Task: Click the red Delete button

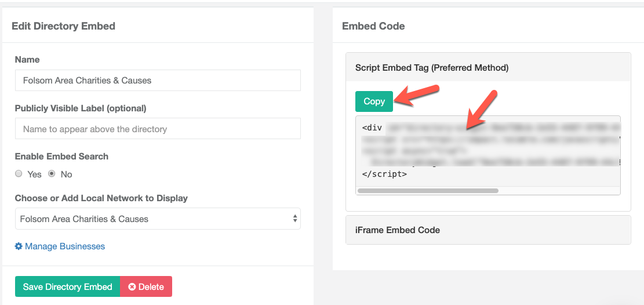Action: (146, 286)
